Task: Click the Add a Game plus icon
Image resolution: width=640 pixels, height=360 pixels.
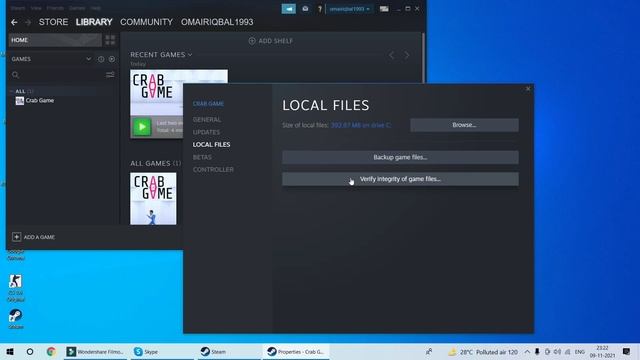Action: click(16, 237)
